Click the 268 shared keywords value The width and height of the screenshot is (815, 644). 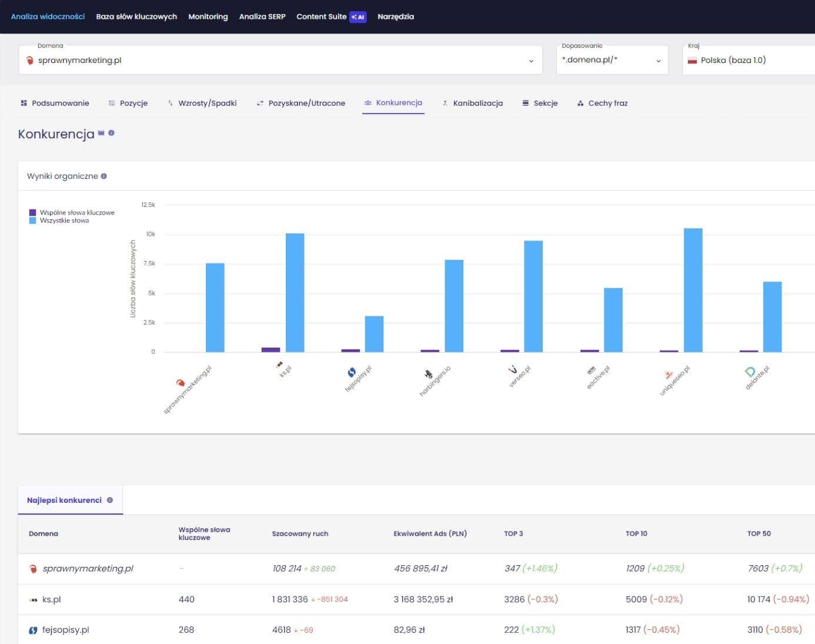(x=186, y=630)
